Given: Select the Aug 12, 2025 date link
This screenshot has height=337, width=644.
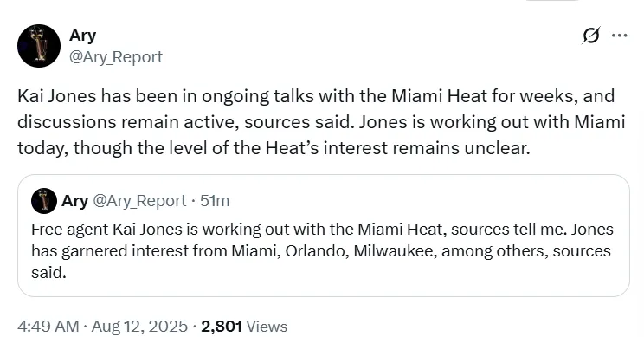Looking at the screenshot, I should tap(139, 327).
